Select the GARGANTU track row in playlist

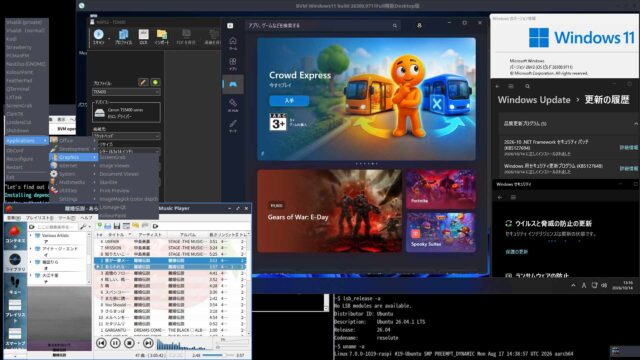tap(171, 330)
